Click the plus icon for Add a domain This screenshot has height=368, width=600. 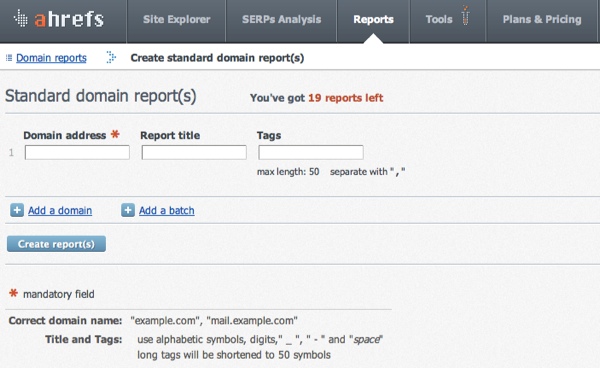[17, 210]
